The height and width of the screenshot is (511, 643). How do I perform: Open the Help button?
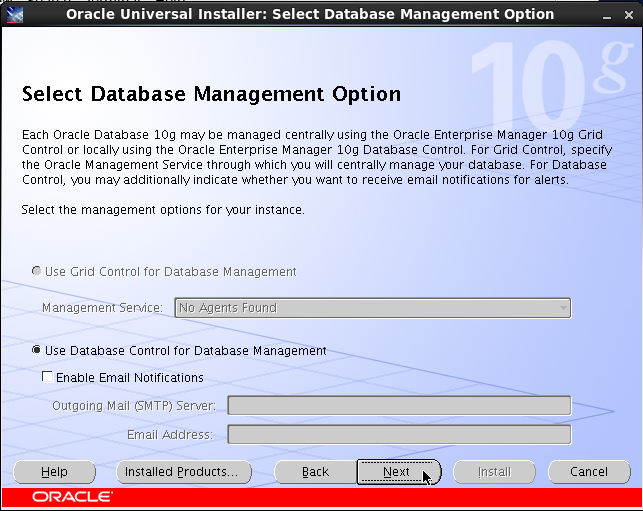pyautogui.click(x=55, y=472)
